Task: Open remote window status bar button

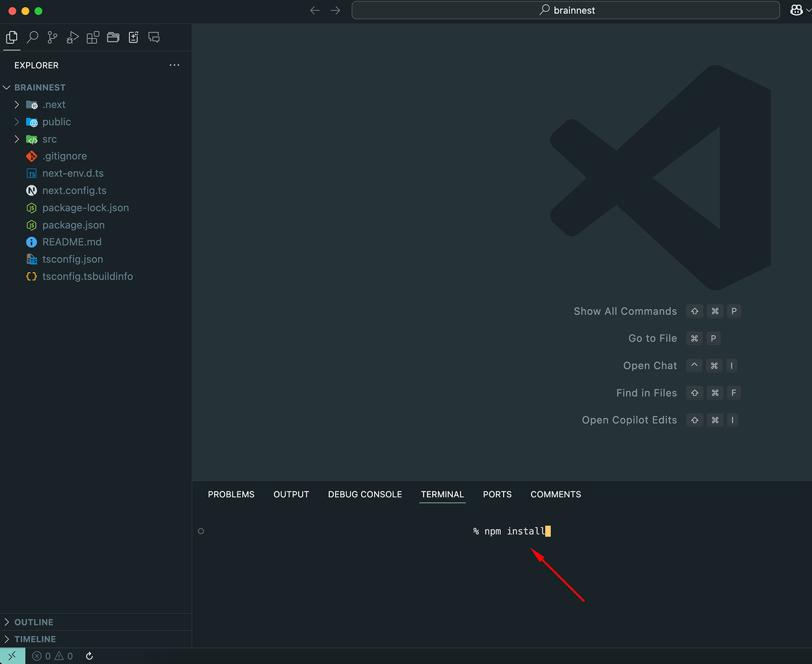Action: coord(12,656)
